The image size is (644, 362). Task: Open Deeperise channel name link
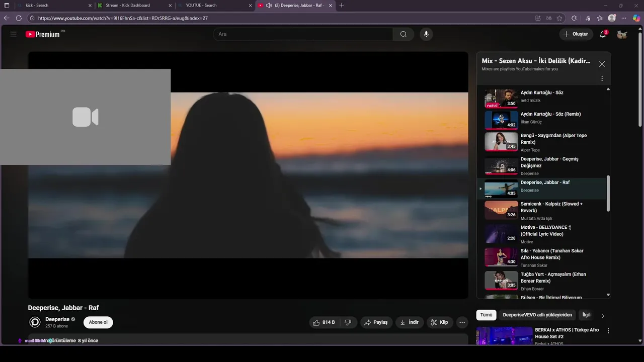57,319
